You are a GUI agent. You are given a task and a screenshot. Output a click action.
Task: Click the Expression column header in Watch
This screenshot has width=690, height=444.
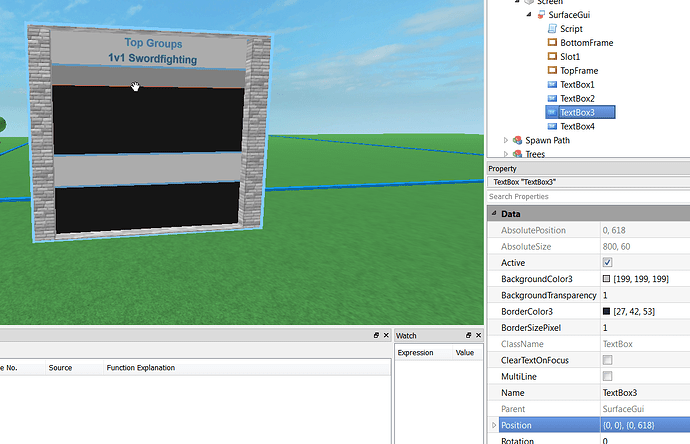[x=415, y=353]
